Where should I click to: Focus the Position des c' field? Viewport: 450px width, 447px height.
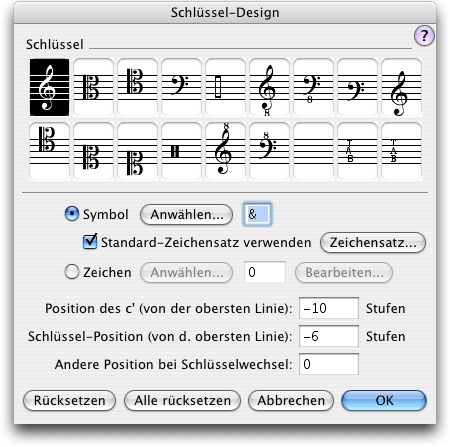pyautogui.click(x=329, y=308)
